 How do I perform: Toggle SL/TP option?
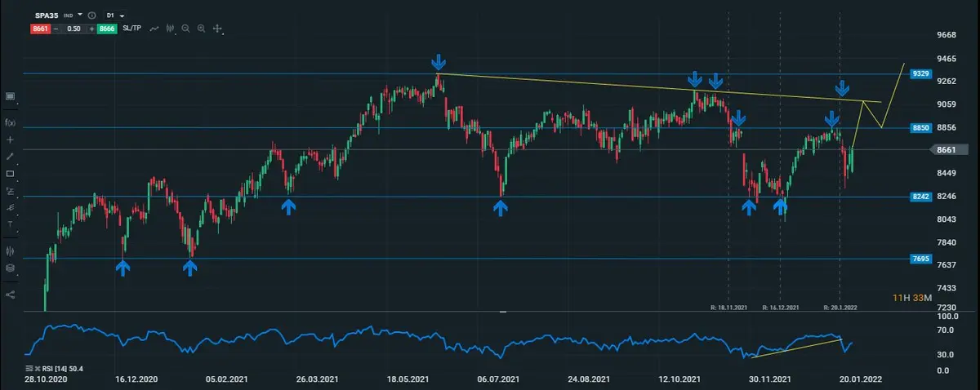click(131, 29)
